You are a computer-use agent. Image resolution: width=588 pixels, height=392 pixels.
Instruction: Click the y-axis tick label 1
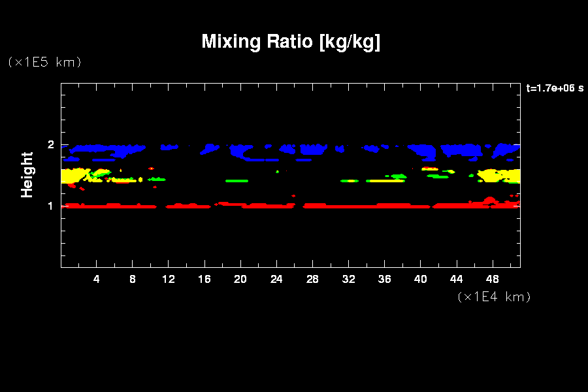click(50, 206)
